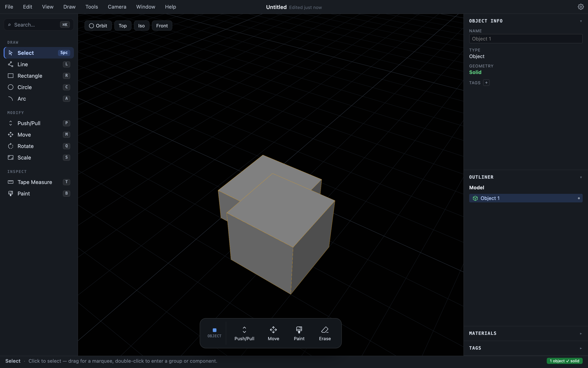The height and width of the screenshot is (368, 588).
Task: Select the Rotate tool icon
Action: coord(10,146)
